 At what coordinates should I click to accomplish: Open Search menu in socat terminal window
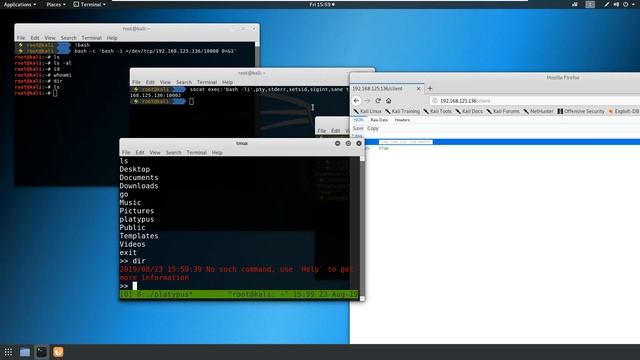[184, 82]
